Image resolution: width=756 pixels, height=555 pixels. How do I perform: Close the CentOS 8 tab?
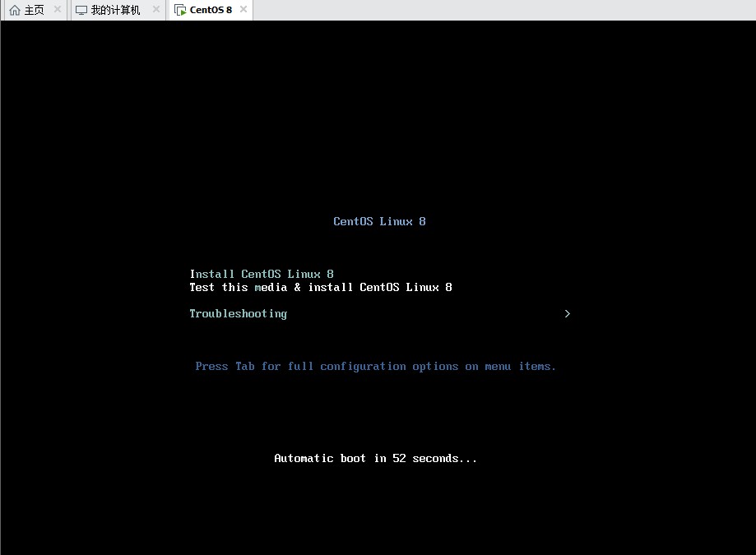click(x=243, y=9)
